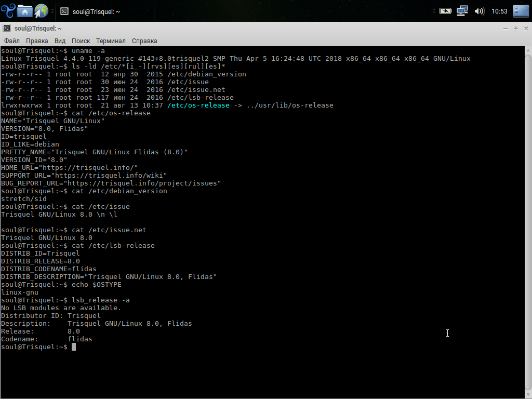
Task: Click the VERSION_ID="8.0" line
Action: click(x=34, y=160)
